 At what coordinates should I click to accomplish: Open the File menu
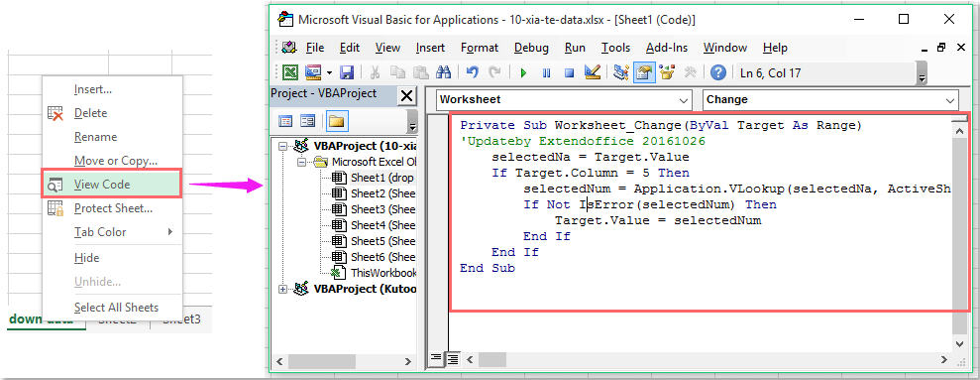coord(315,48)
